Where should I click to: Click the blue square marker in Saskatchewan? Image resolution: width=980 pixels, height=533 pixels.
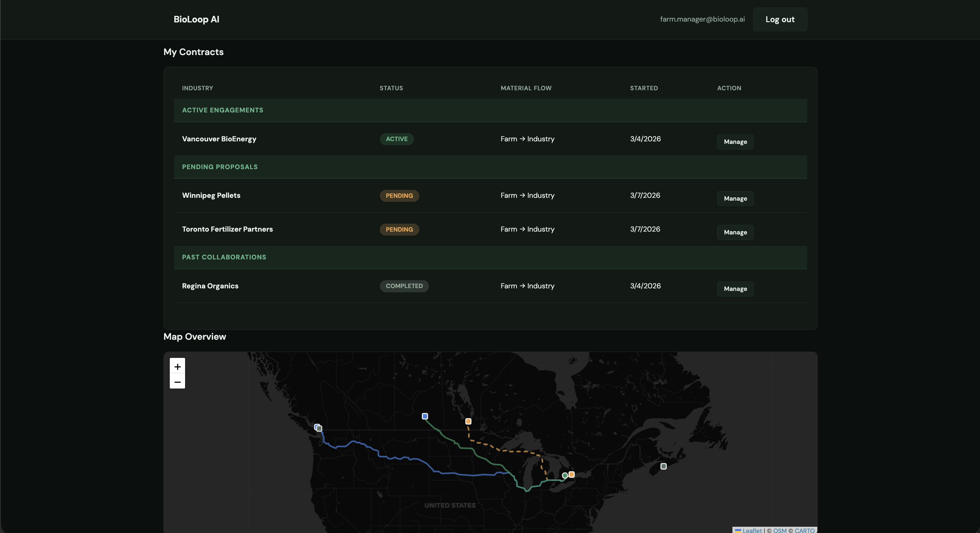pos(425,416)
